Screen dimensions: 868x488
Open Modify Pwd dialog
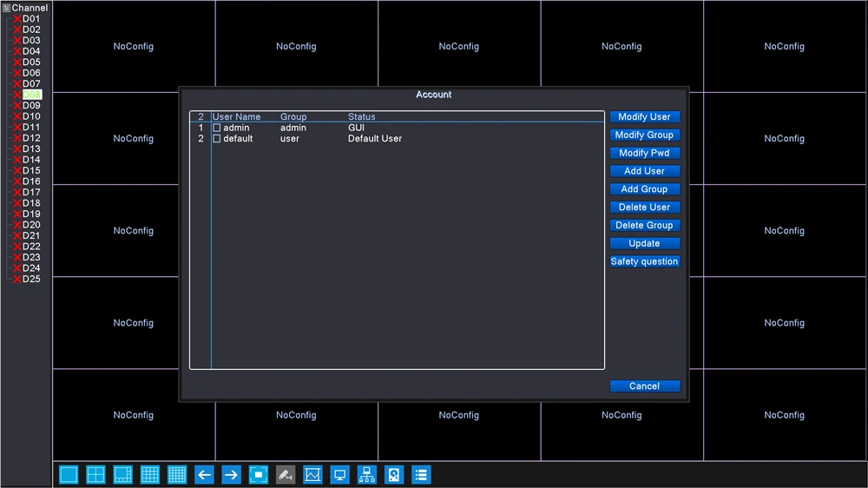[x=644, y=153]
